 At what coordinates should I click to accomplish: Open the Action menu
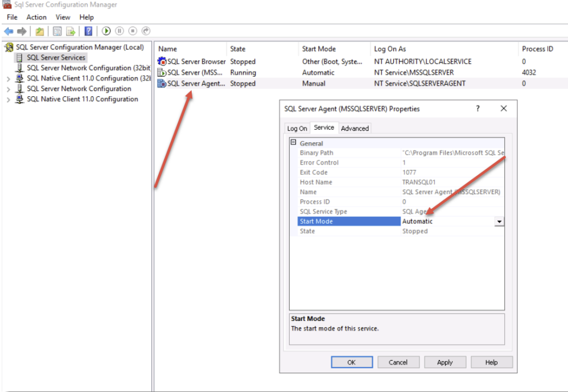tap(36, 18)
